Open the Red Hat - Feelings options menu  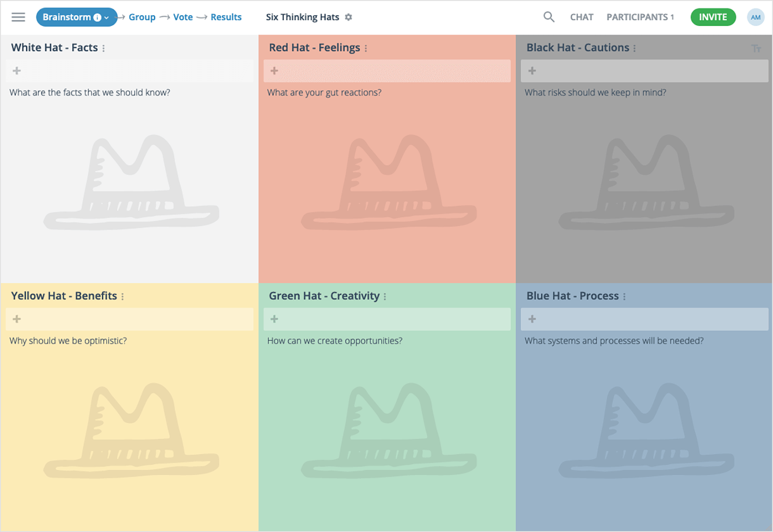366,47
